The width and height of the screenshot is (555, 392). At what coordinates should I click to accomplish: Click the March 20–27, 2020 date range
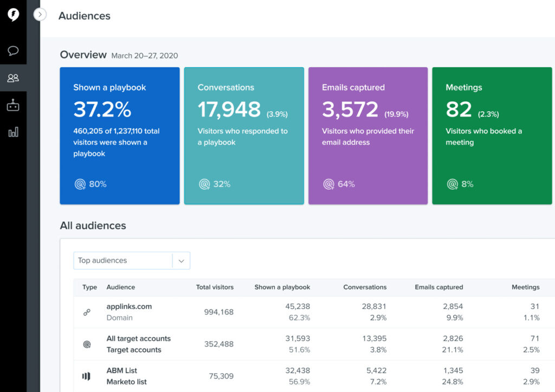point(144,56)
